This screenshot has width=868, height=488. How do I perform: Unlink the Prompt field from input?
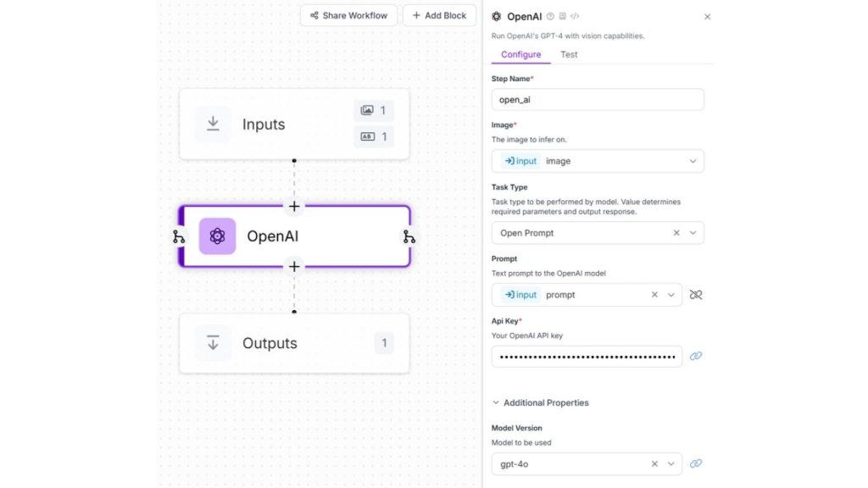click(x=696, y=295)
